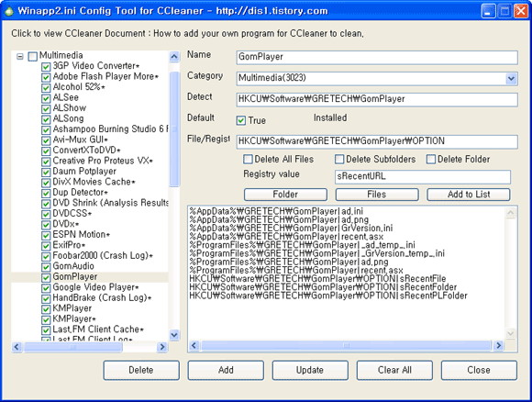Click the Clear All button
532x402 pixels.
click(394, 370)
